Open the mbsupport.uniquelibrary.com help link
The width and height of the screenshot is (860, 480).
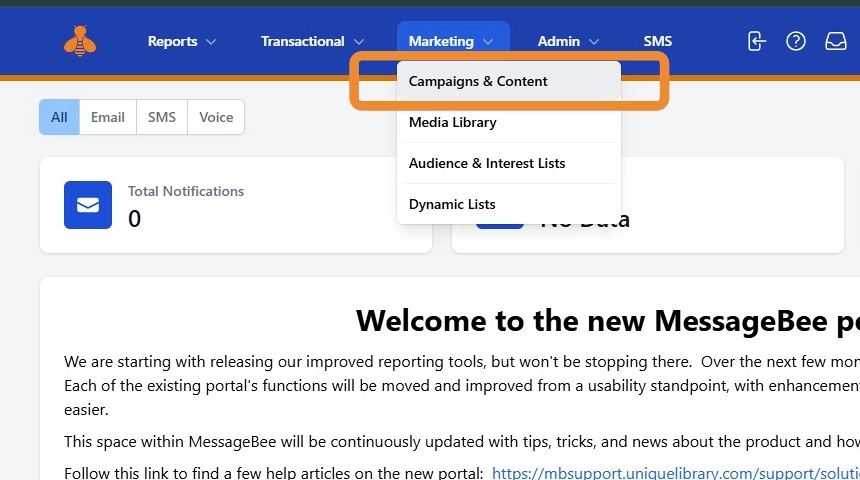tap(676, 473)
